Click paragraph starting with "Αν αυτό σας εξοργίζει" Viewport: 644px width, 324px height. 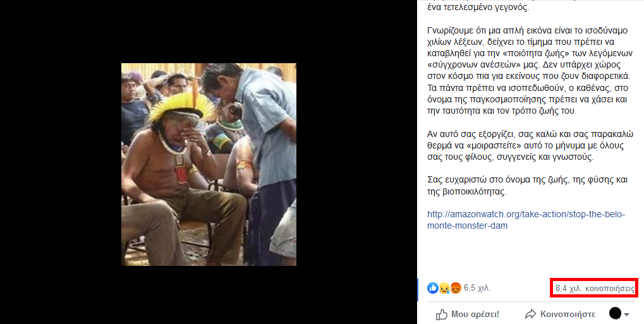[x=526, y=146]
